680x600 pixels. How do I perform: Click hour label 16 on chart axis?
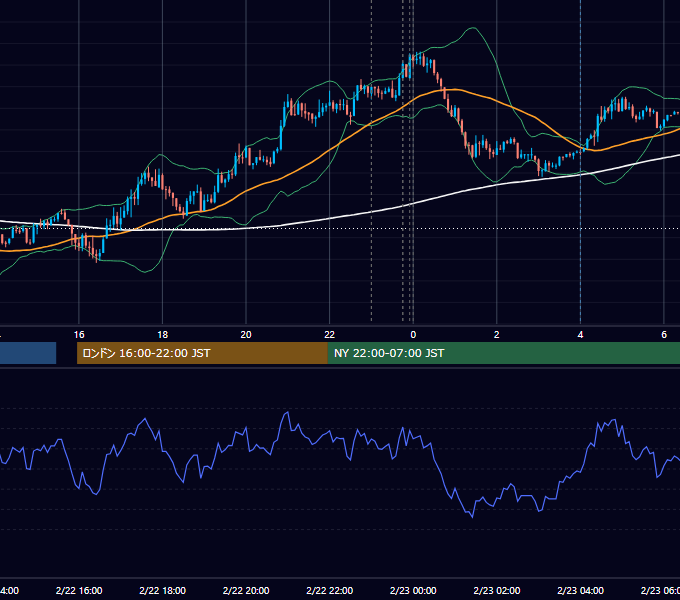79,335
